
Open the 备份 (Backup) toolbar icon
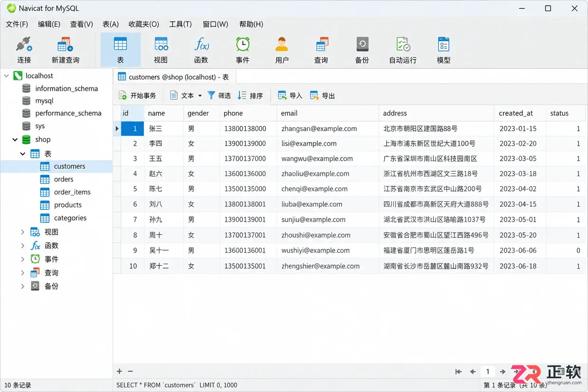(x=362, y=49)
